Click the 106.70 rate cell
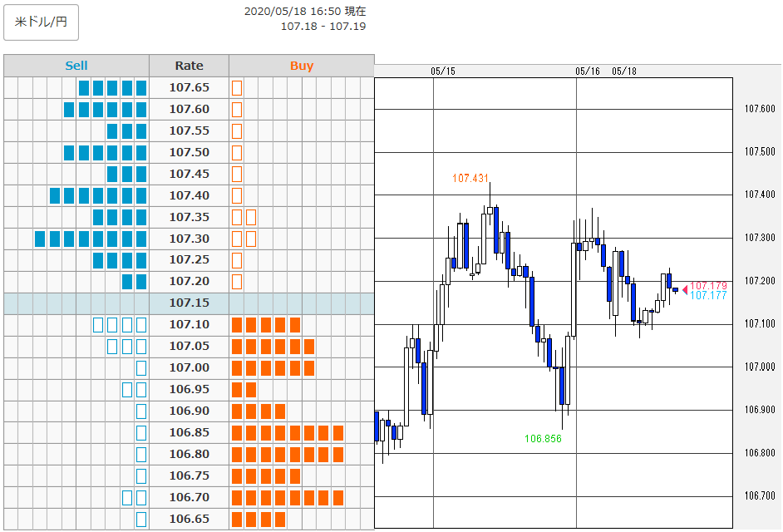 pos(190,498)
